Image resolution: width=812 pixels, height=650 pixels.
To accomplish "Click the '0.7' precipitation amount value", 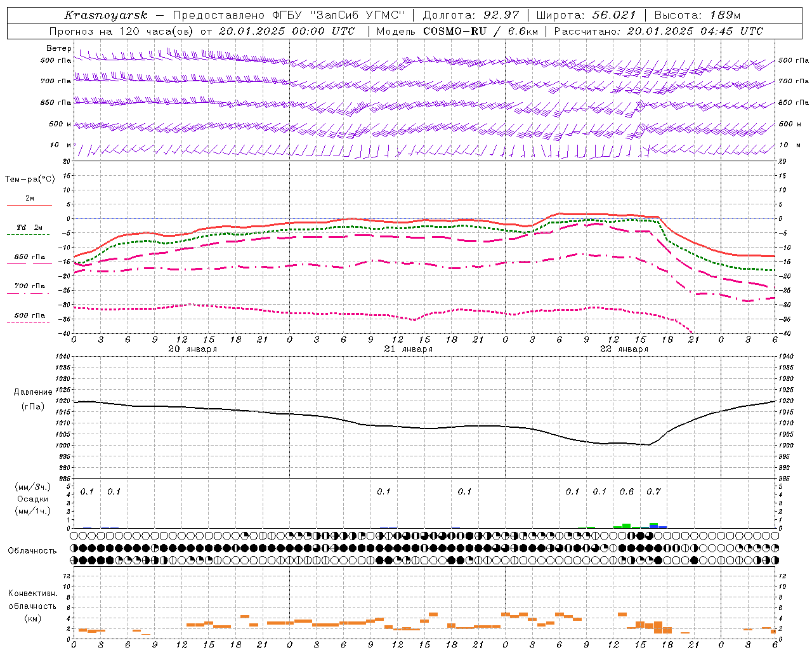I will point(653,491).
